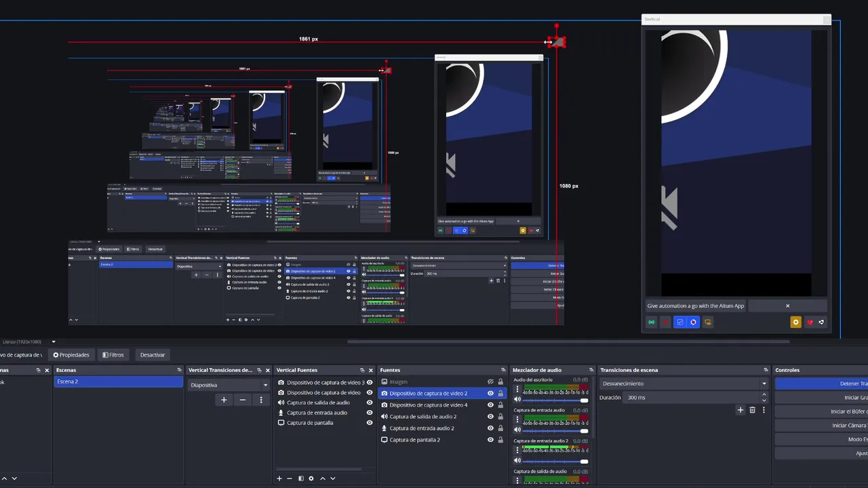The height and width of the screenshot is (488, 868).
Task: Float the Escenas dock panel
Action: click(179, 370)
